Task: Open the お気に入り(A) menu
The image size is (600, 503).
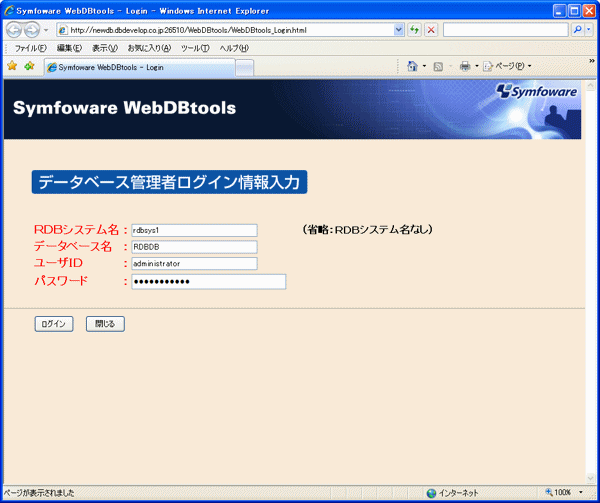Action: coord(149,48)
